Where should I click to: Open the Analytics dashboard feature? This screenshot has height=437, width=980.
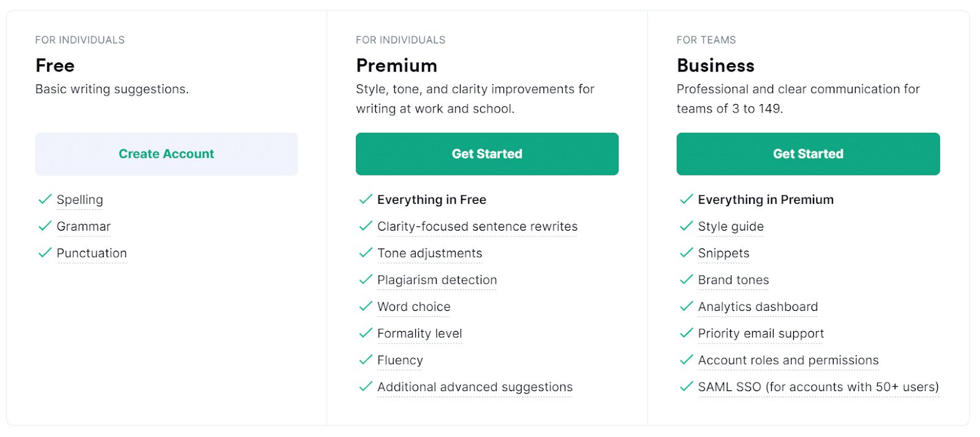point(757,307)
